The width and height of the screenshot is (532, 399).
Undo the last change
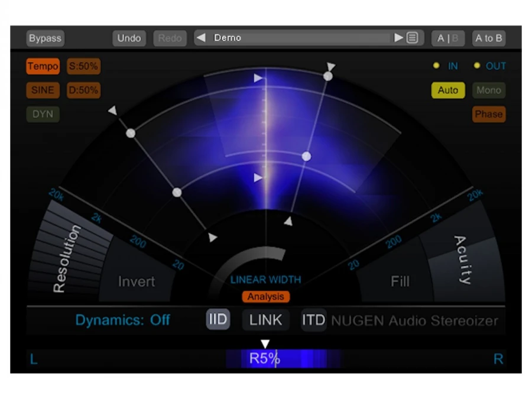[x=129, y=38]
